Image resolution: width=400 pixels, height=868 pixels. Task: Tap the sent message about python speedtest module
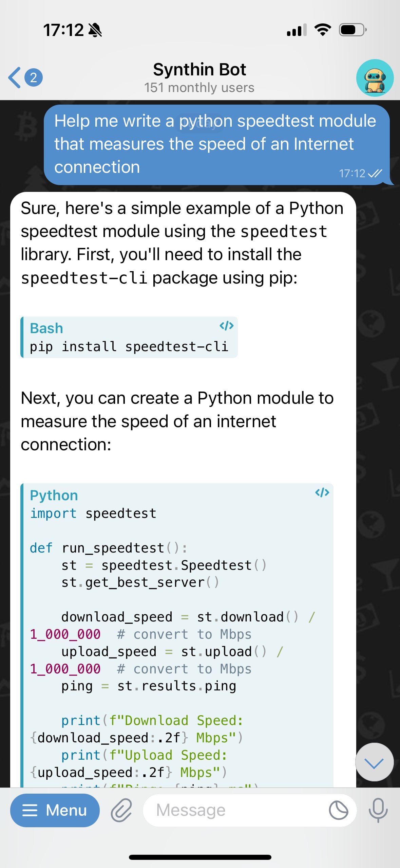pyautogui.click(x=217, y=145)
